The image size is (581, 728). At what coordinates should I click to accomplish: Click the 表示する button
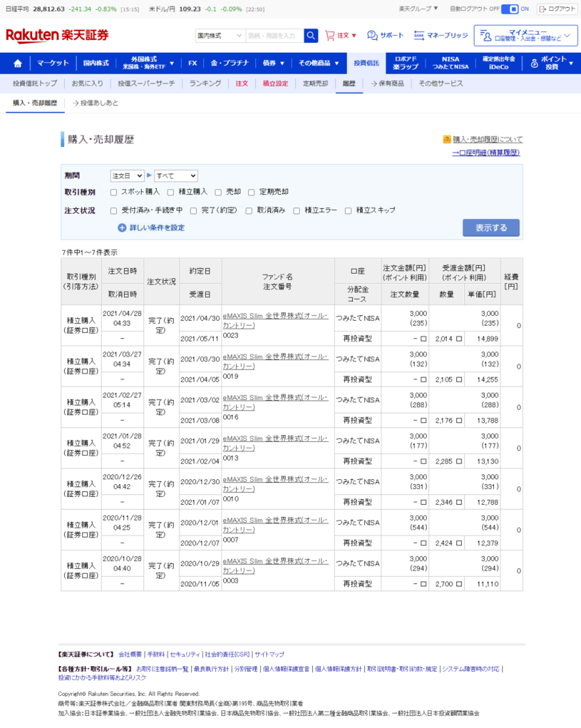click(x=491, y=228)
